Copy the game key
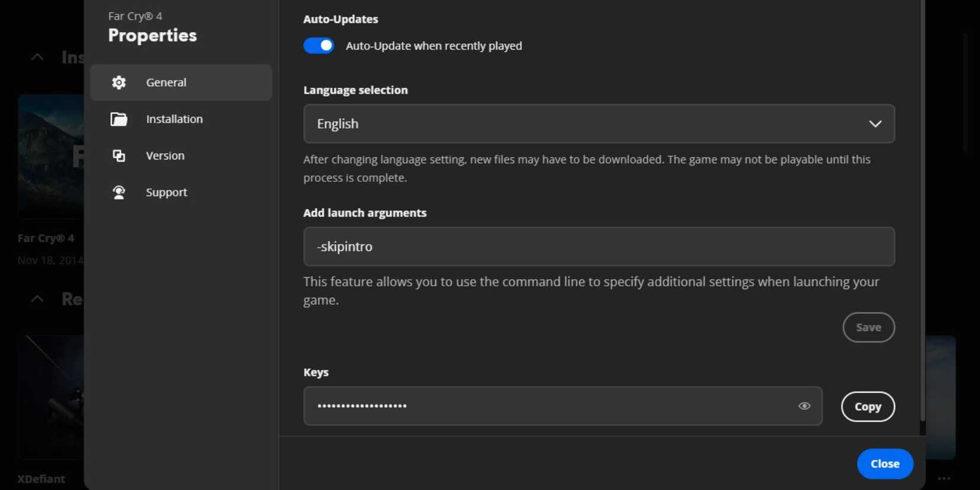This screenshot has height=490, width=980. tap(868, 406)
